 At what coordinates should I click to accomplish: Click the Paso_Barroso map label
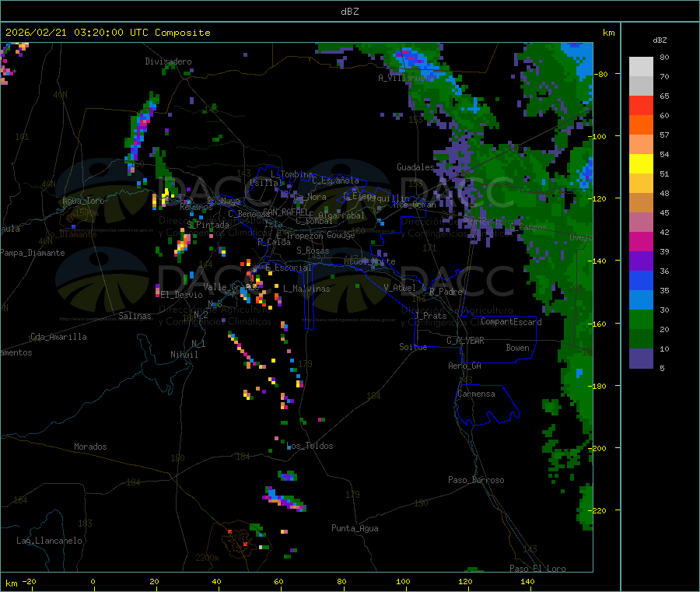476,480
